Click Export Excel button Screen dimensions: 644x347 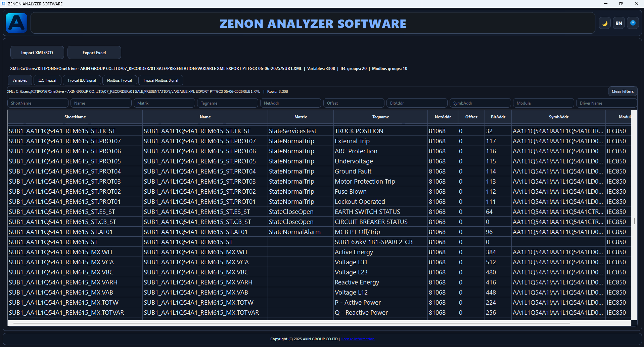94,52
